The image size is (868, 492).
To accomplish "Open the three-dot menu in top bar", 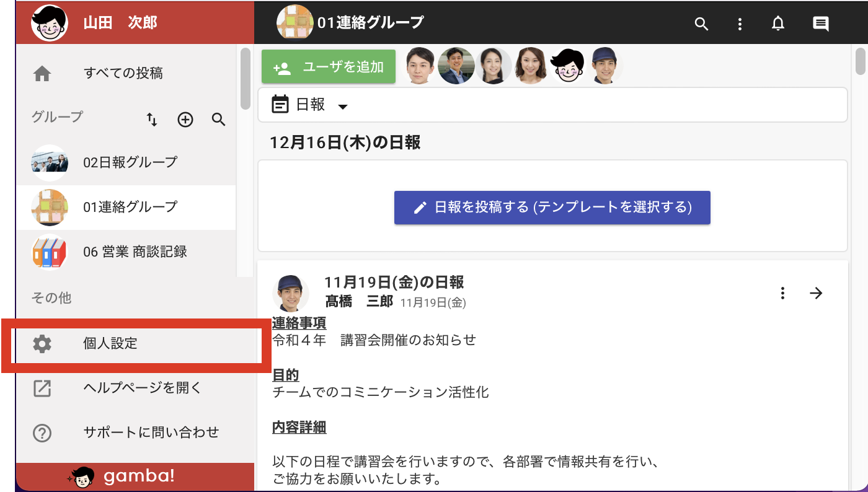I will [x=740, y=24].
